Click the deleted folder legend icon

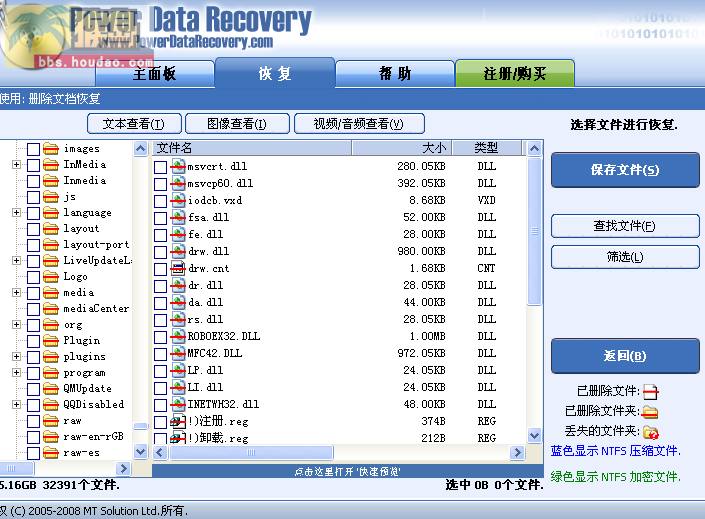tap(650, 412)
